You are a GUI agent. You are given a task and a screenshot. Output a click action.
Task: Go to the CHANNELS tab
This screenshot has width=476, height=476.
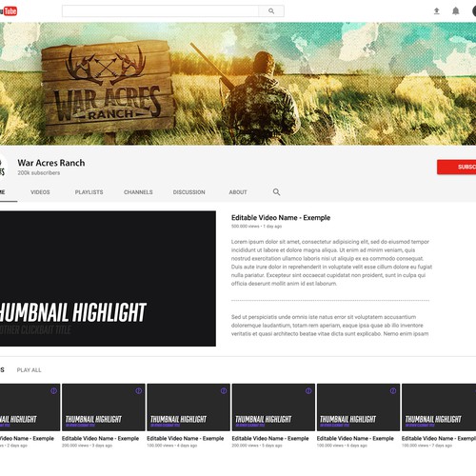pyautogui.click(x=138, y=192)
